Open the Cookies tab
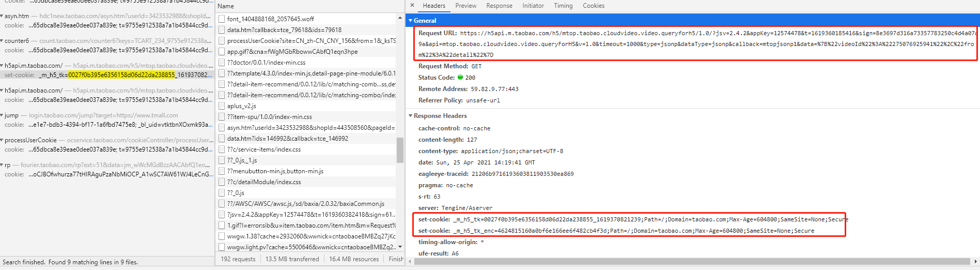980x270 pixels. (x=594, y=6)
